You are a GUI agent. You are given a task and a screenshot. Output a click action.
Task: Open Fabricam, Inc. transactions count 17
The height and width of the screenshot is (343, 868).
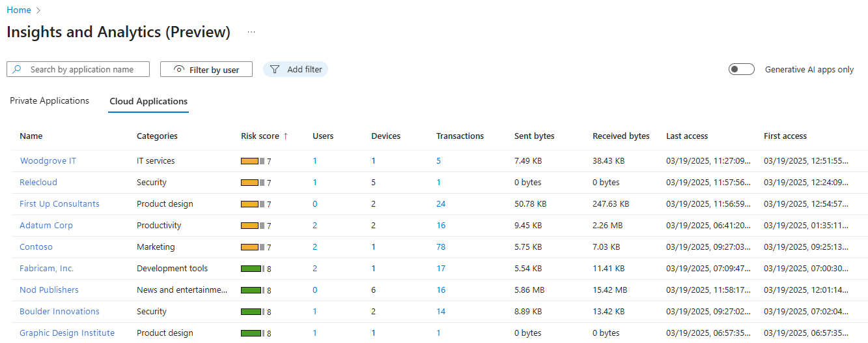click(x=441, y=269)
